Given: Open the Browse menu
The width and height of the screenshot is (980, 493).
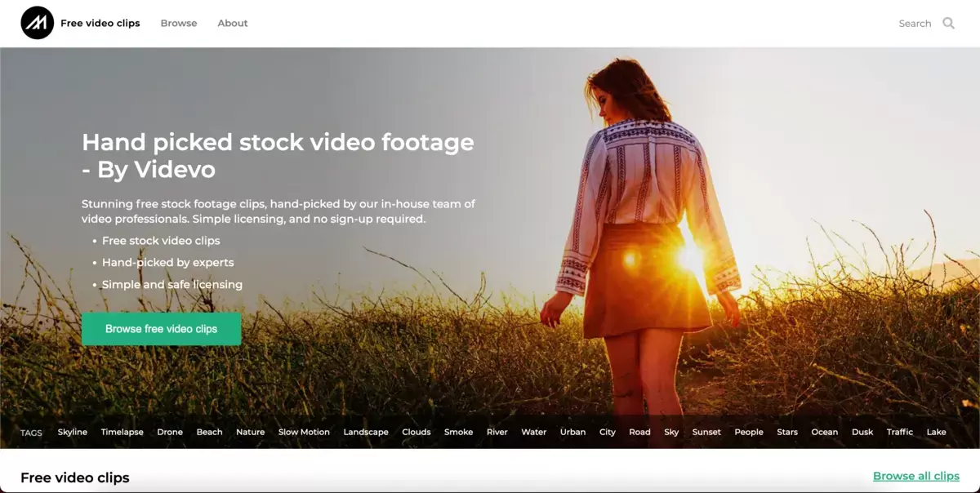Looking at the screenshot, I should pos(179,23).
